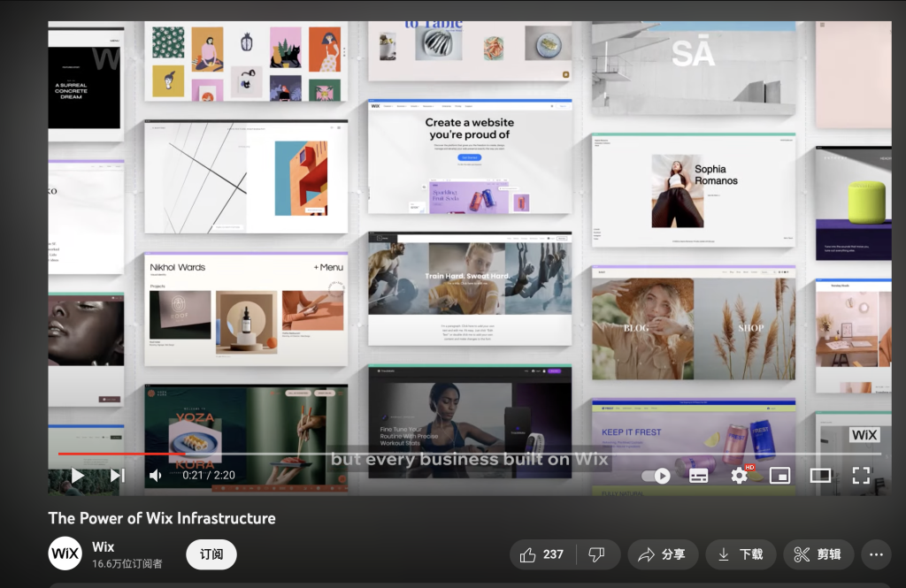The height and width of the screenshot is (588, 906).
Task: Click the 0:21 / 2:20 time display
Action: tap(209, 476)
